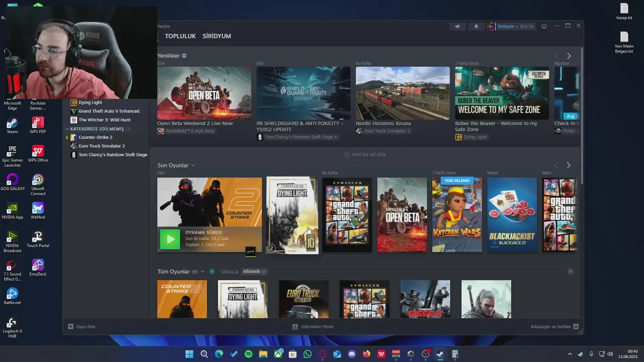
Task: Open Logitech G HUB desktop icon
Action: coord(12,327)
